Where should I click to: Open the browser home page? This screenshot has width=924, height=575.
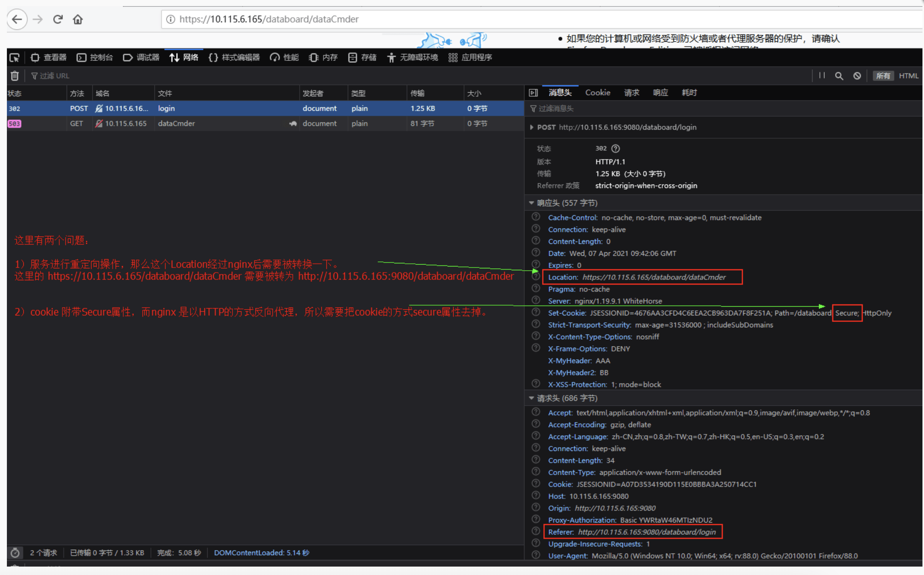78,19
